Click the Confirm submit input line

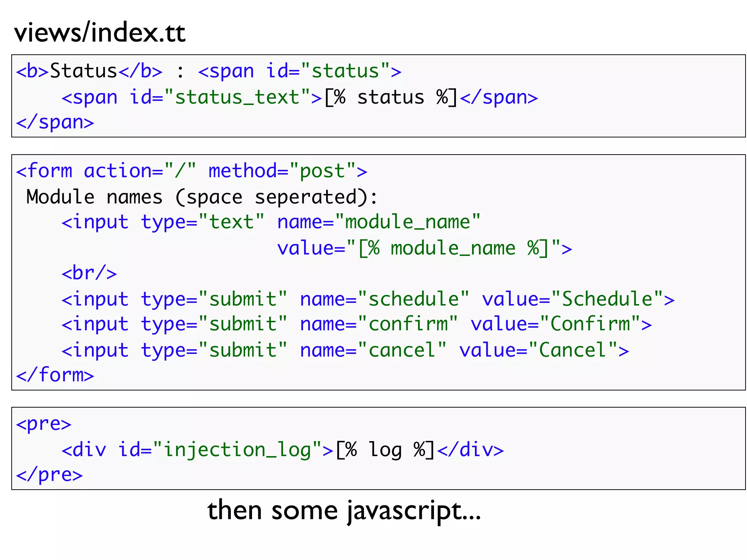[356, 324]
